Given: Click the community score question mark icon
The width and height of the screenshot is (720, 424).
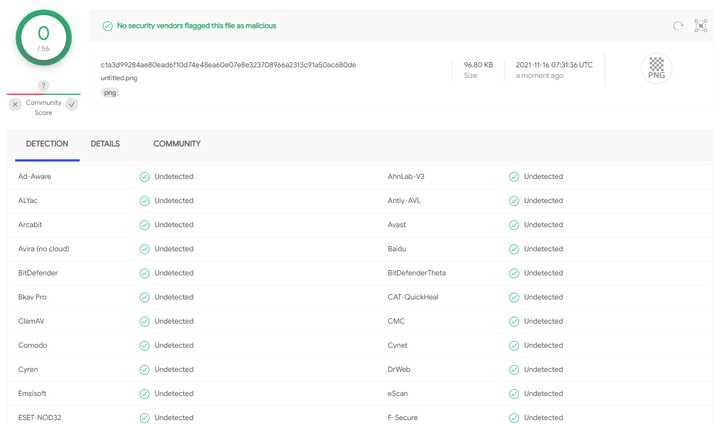Looking at the screenshot, I should click(x=43, y=86).
